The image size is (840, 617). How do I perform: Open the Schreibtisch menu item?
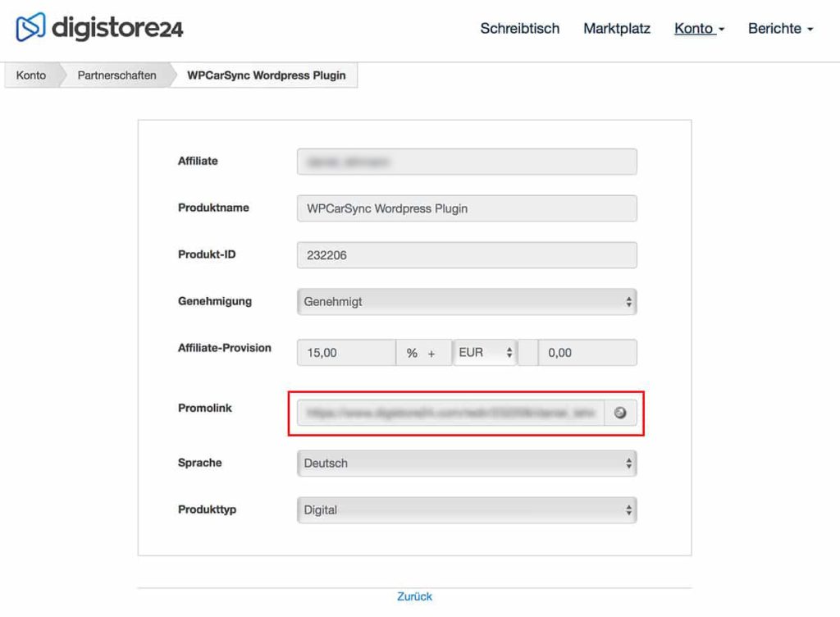click(519, 29)
